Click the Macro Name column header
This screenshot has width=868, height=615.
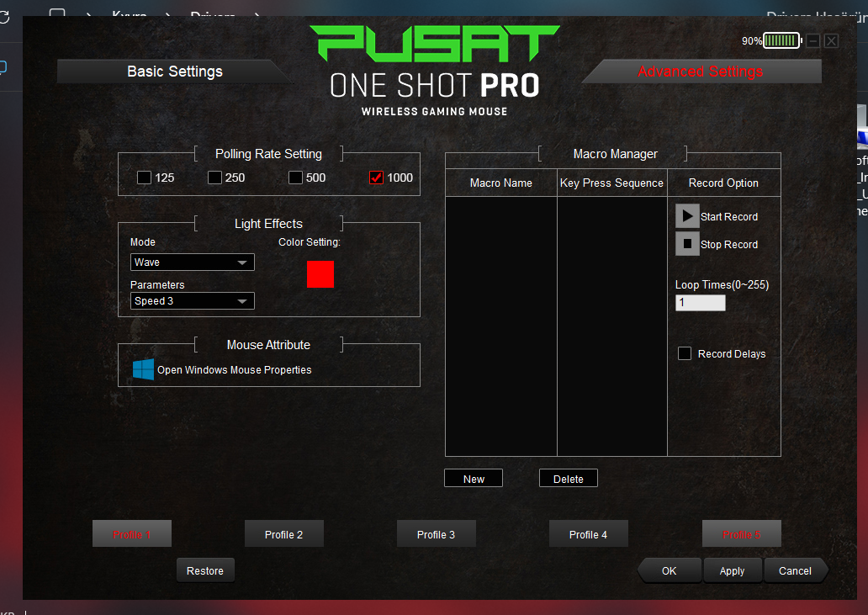(x=501, y=183)
